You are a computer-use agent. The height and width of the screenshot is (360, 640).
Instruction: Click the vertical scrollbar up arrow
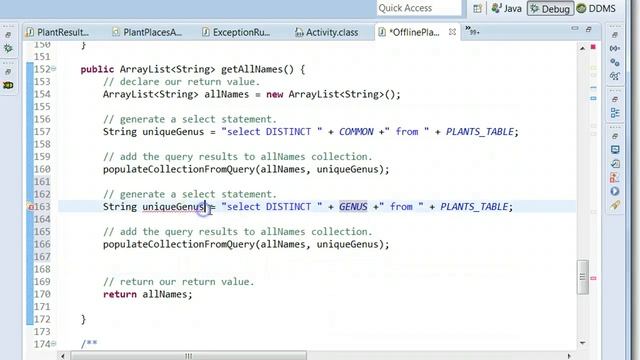[x=582, y=48]
